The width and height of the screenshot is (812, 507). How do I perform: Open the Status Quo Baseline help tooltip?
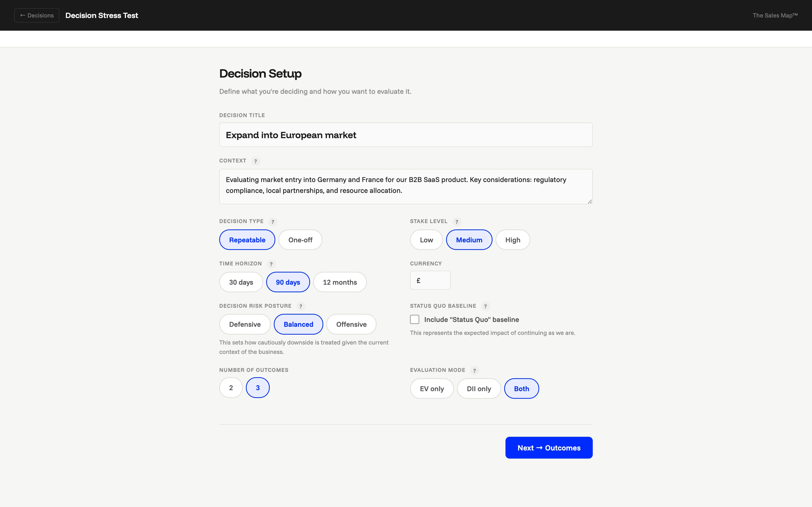(486, 306)
